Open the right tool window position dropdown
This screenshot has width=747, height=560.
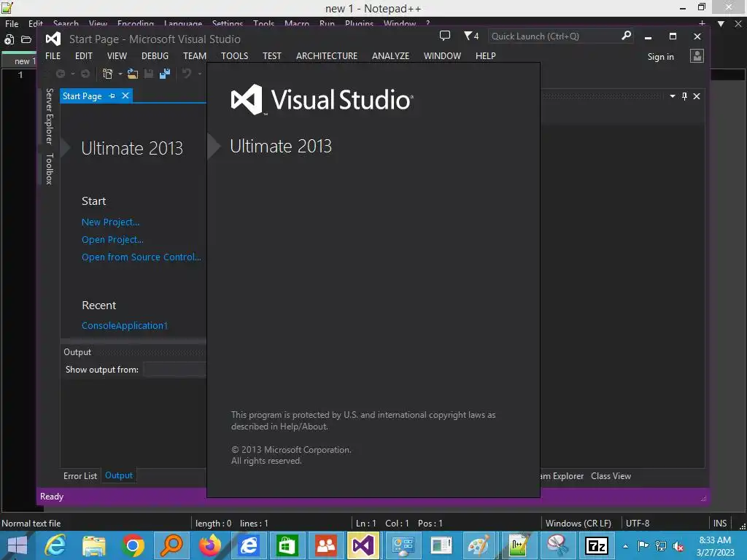point(672,96)
